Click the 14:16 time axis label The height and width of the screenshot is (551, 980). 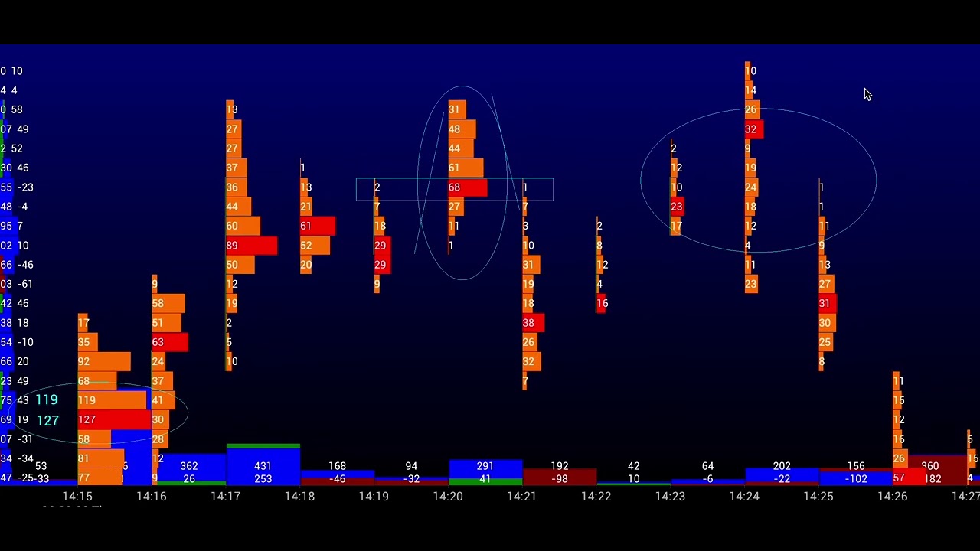[152, 497]
